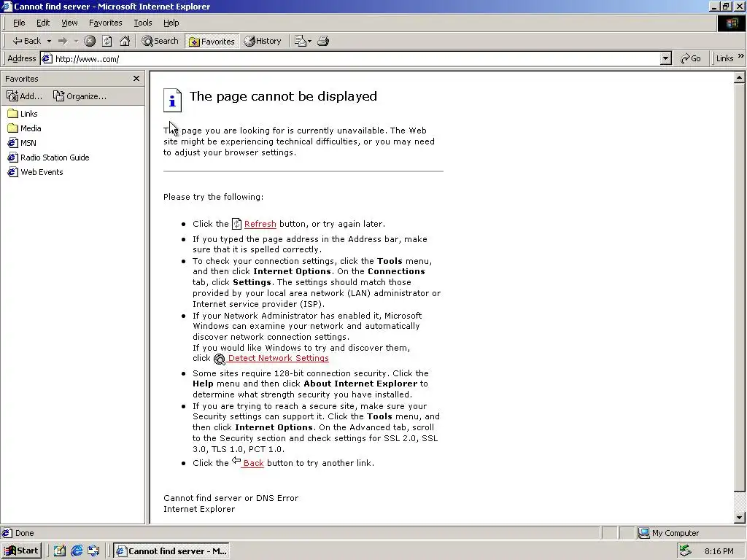
Task: Click the My Computer zone indicator
Action: [669, 533]
